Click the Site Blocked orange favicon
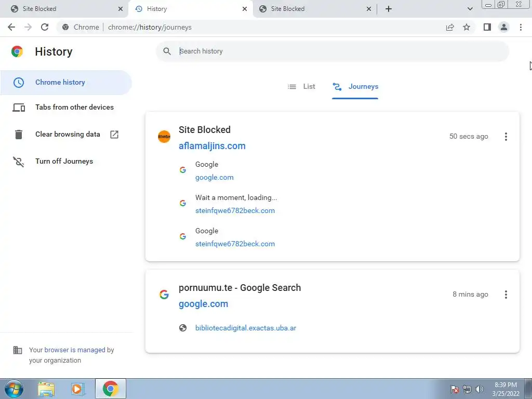 [164, 137]
